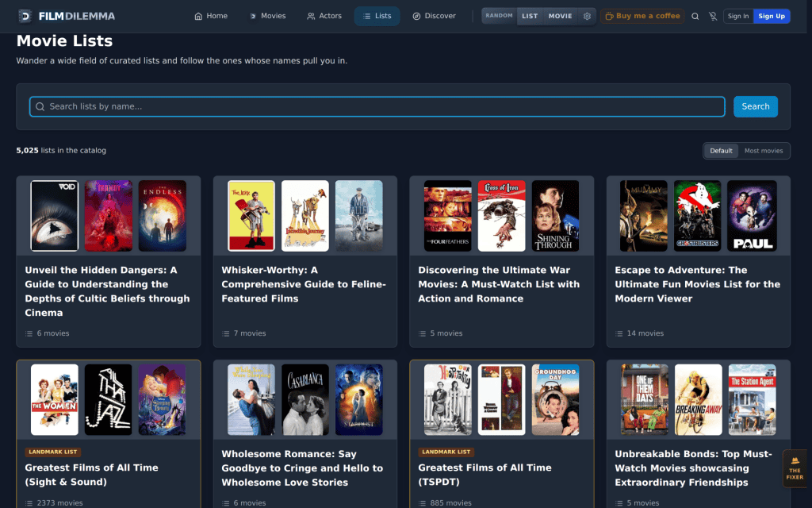Screen dimensions: 812x508
Task: Click The Jerk movie poster
Action: (x=251, y=216)
